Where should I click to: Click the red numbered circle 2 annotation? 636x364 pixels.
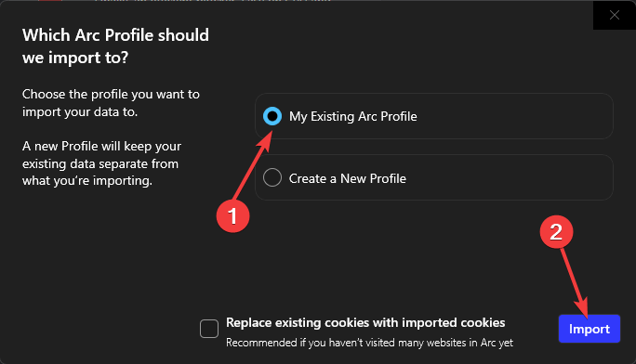point(556,232)
